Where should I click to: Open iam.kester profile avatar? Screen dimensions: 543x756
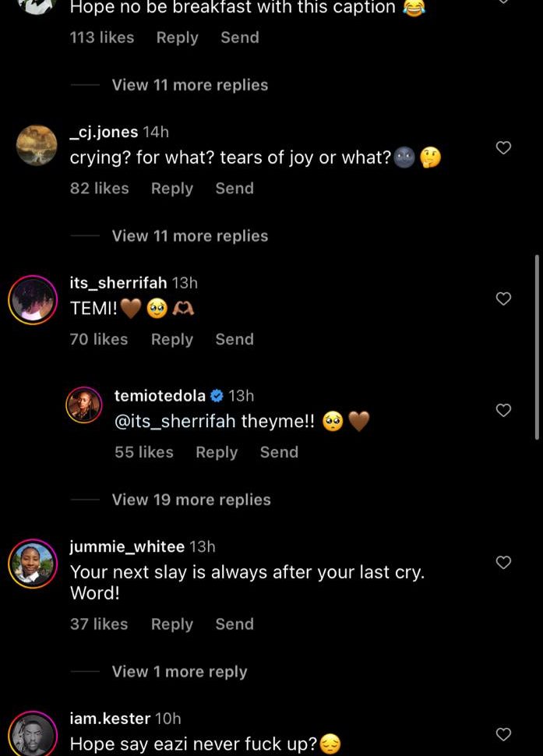(33, 735)
